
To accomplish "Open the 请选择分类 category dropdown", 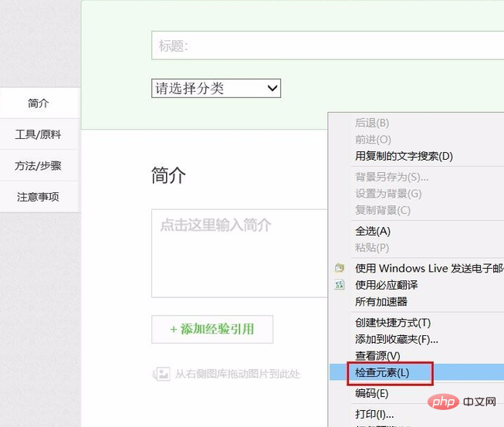I will (216, 89).
